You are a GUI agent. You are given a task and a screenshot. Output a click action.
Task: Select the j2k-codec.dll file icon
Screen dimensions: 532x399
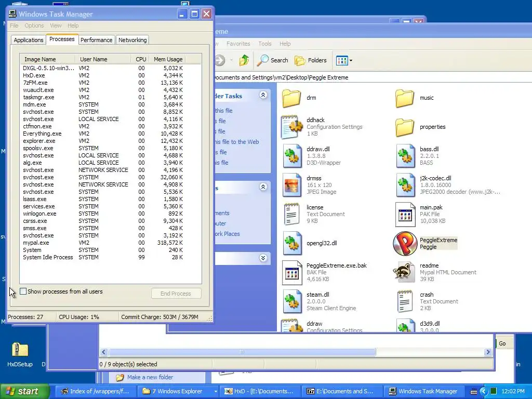pyautogui.click(x=405, y=185)
